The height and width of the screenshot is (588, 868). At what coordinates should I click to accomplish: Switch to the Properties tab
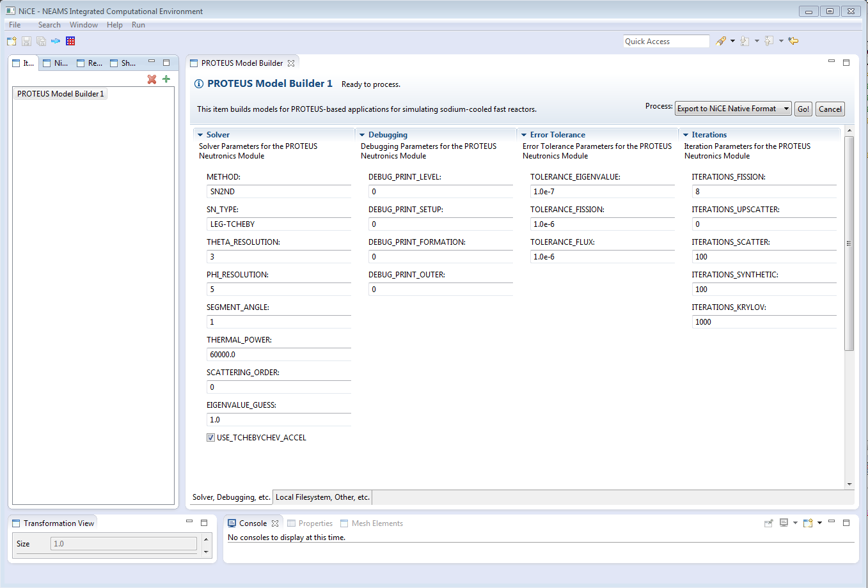tap(310, 523)
